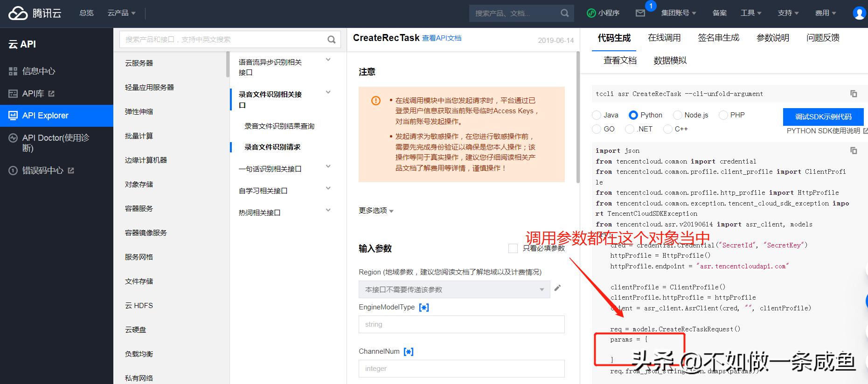Open the Region dropdown
The width and height of the screenshot is (868, 384).
click(454, 289)
